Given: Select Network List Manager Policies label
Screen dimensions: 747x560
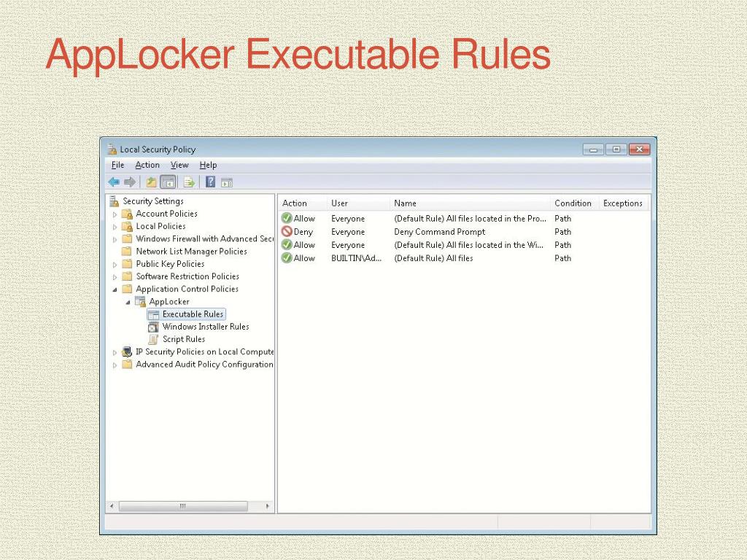Looking at the screenshot, I should [x=191, y=252].
